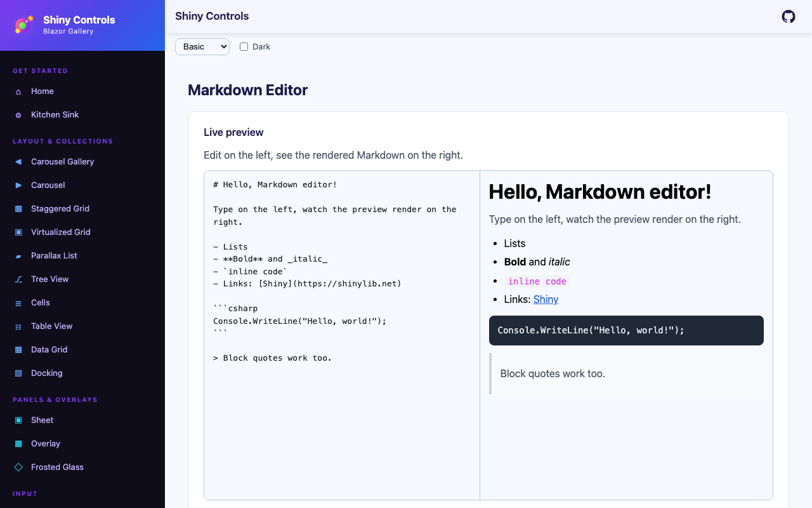The height and width of the screenshot is (508, 812).
Task: Click inside the Markdown source editor
Action: point(342,335)
